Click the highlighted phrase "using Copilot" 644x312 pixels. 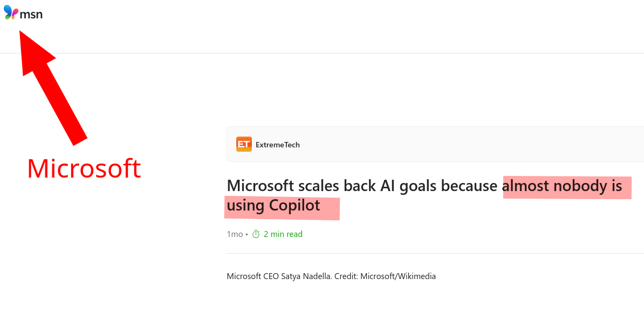(x=273, y=206)
